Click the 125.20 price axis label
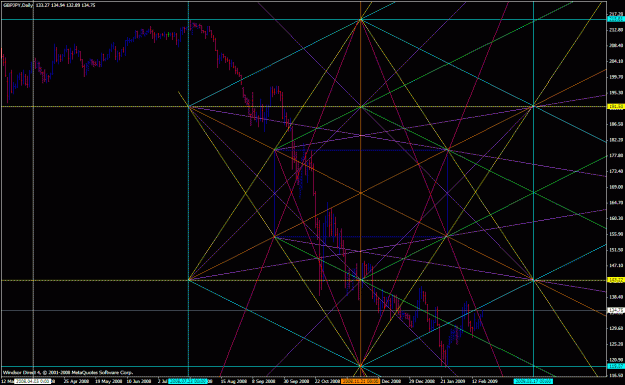This screenshot has height=385, width=625. pyautogui.click(x=616, y=344)
